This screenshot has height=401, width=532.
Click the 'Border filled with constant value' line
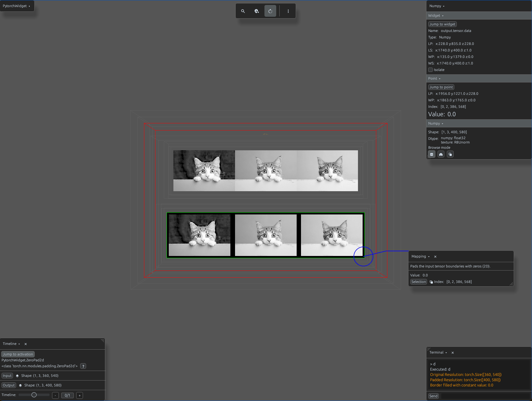461,385
